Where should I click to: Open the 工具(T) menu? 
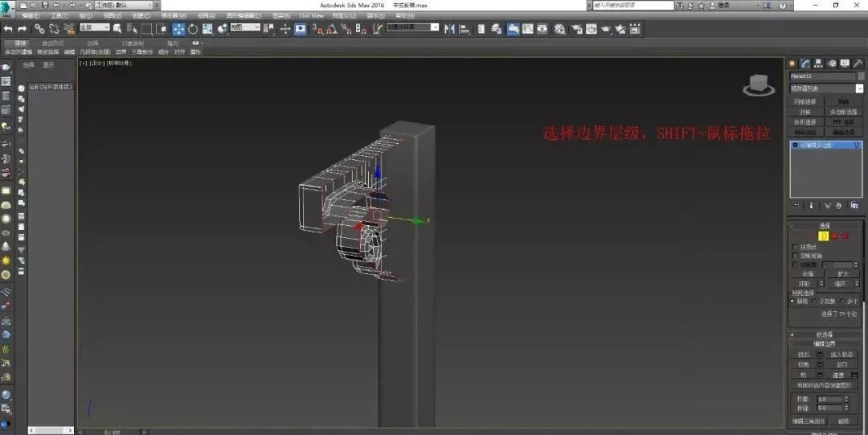59,15
